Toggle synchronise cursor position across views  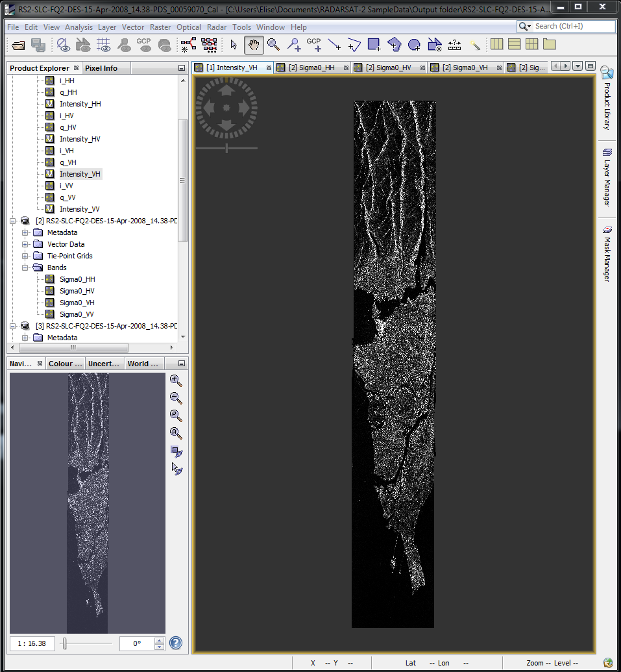click(177, 468)
